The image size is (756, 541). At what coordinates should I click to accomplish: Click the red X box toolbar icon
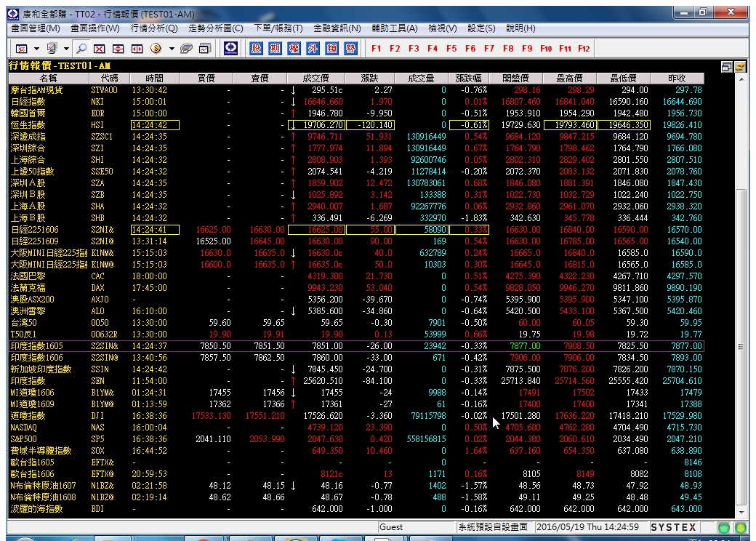(100, 49)
